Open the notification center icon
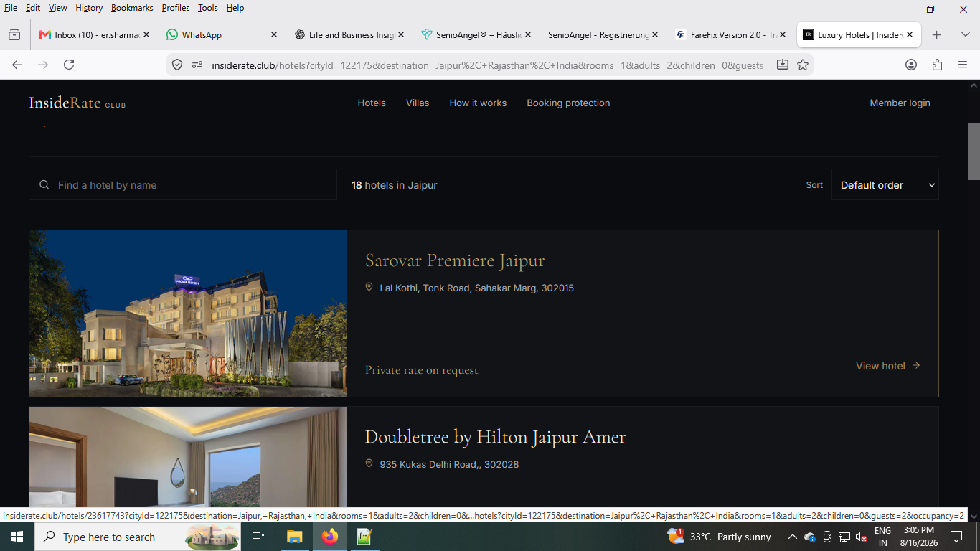The height and width of the screenshot is (551, 980). tap(956, 537)
